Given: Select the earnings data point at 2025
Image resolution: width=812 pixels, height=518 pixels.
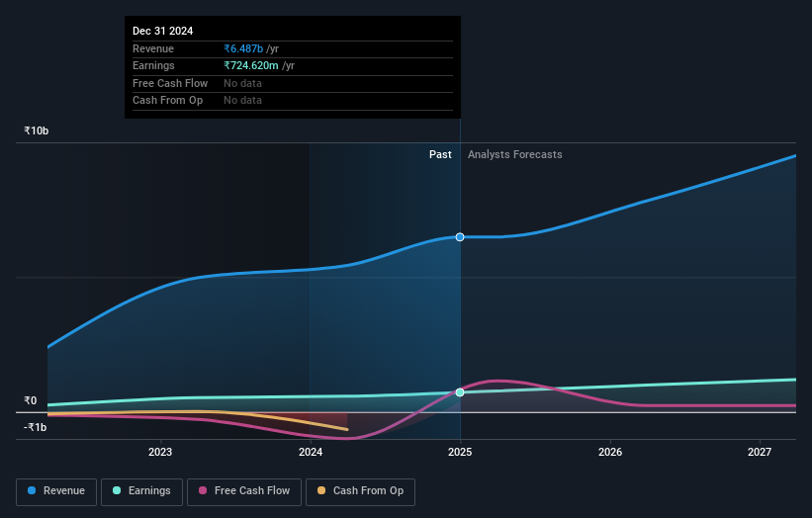Looking at the screenshot, I should pyautogui.click(x=460, y=392).
